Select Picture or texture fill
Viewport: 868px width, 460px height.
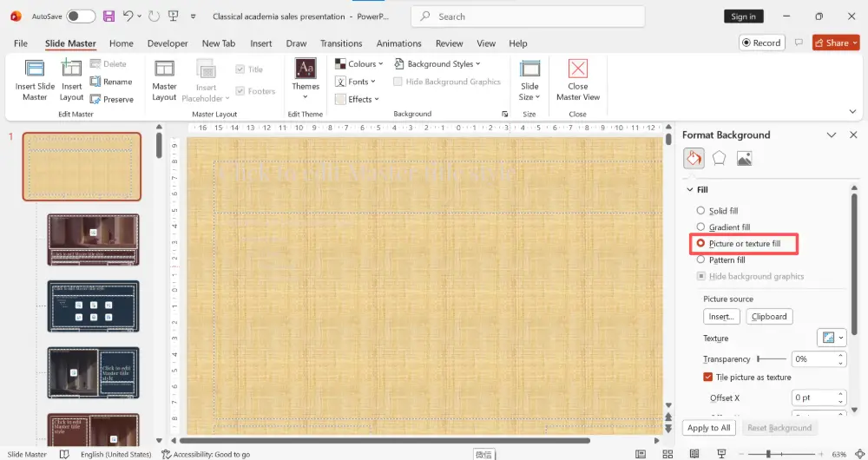coord(739,244)
